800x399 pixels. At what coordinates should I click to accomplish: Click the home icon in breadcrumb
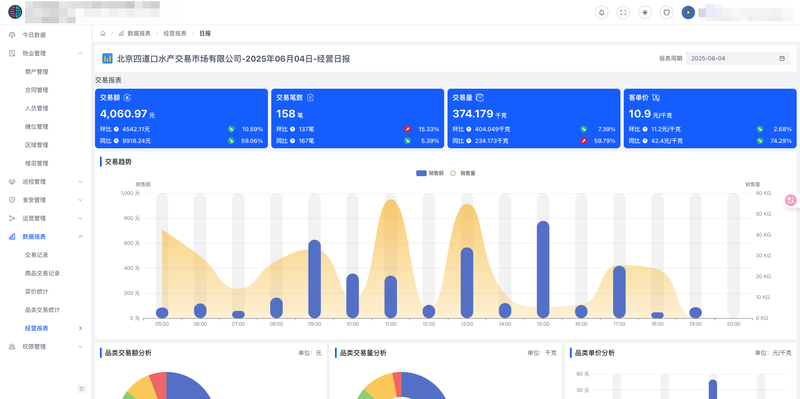[x=103, y=33]
